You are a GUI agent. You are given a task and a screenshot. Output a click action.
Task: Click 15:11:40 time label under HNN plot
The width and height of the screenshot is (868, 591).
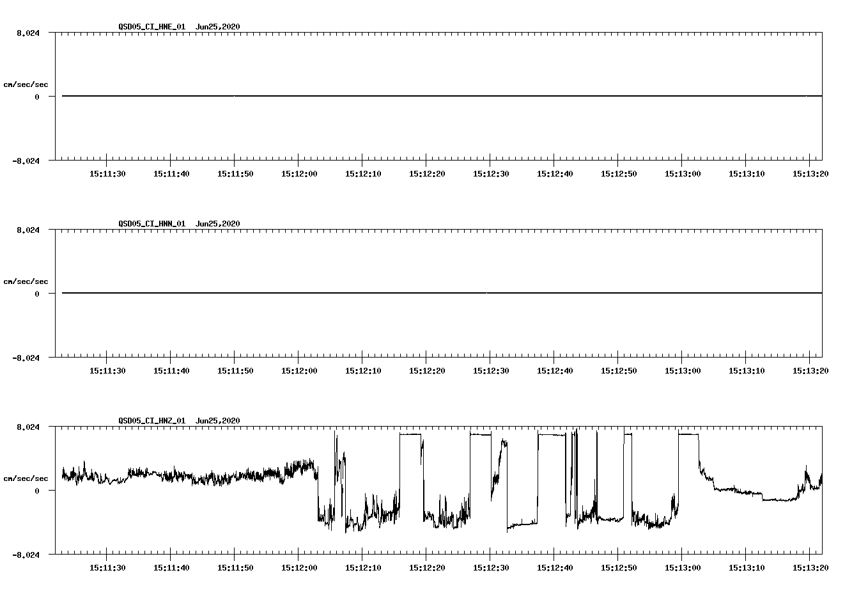pyautogui.click(x=171, y=371)
